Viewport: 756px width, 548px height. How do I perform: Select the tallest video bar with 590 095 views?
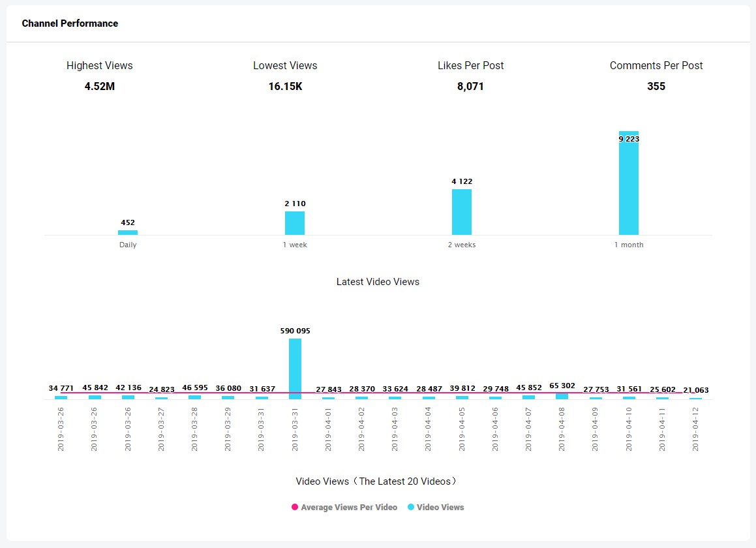295,369
